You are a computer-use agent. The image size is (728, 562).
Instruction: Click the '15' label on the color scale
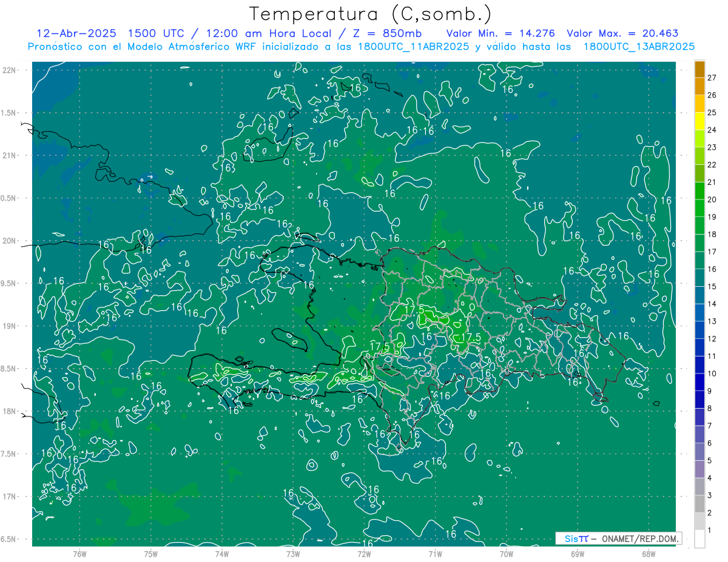click(x=712, y=286)
